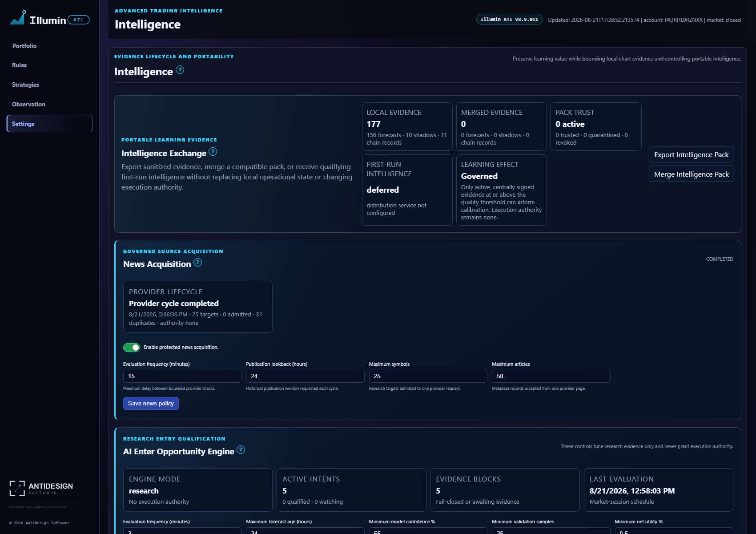Select Pack Trust 0 active card
The image size is (756, 534).
[x=596, y=127]
